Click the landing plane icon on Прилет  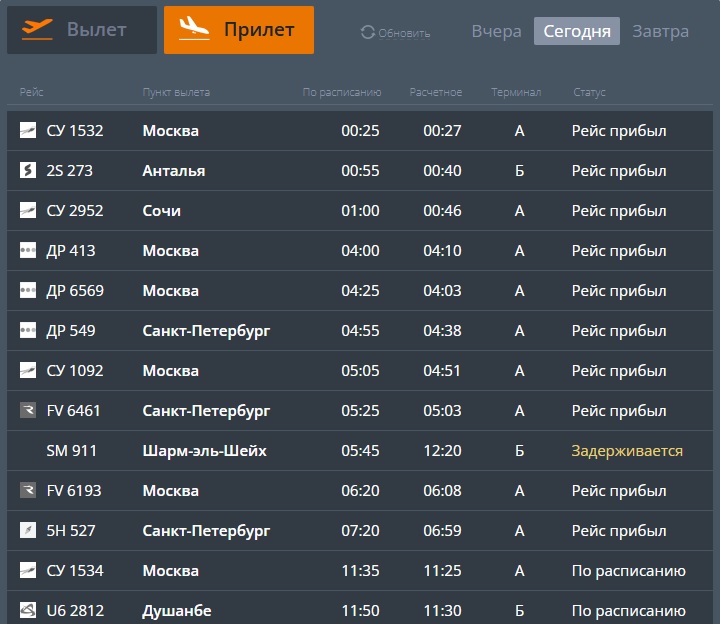coord(194,28)
